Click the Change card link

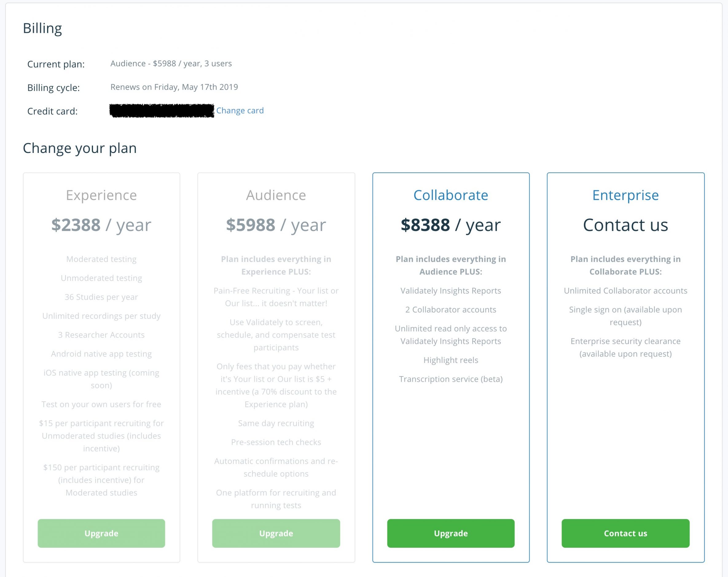[x=240, y=111]
